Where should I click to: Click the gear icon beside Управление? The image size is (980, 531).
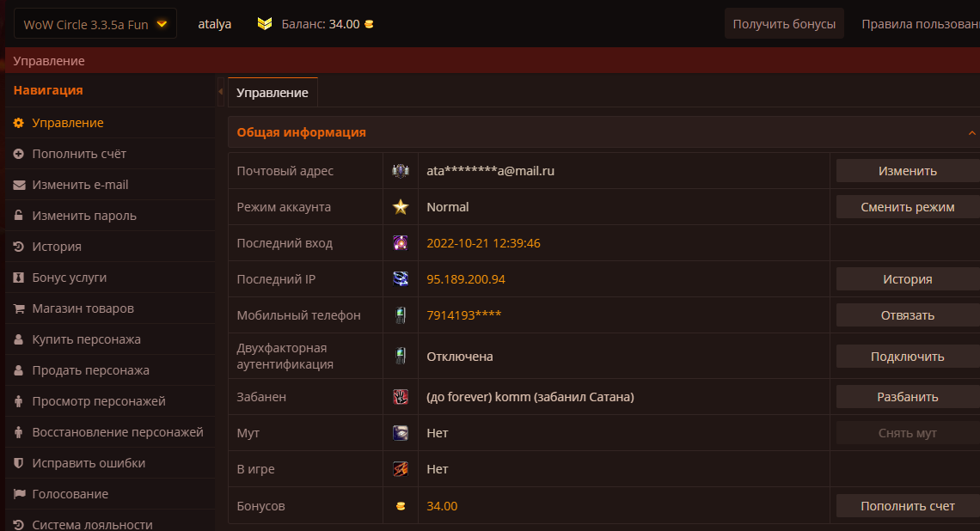[19, 123]
